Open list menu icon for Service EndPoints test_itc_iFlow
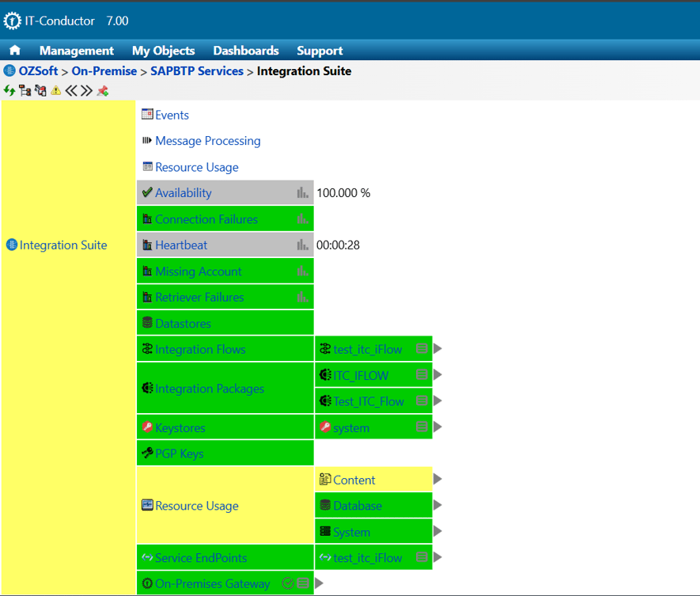This screenshot has width=700, height=596. 422,557
